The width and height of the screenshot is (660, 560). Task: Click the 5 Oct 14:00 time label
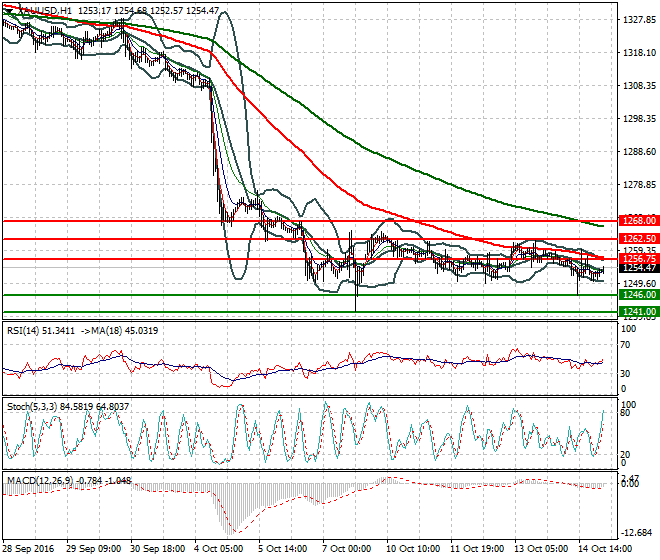tap(283, 549)
